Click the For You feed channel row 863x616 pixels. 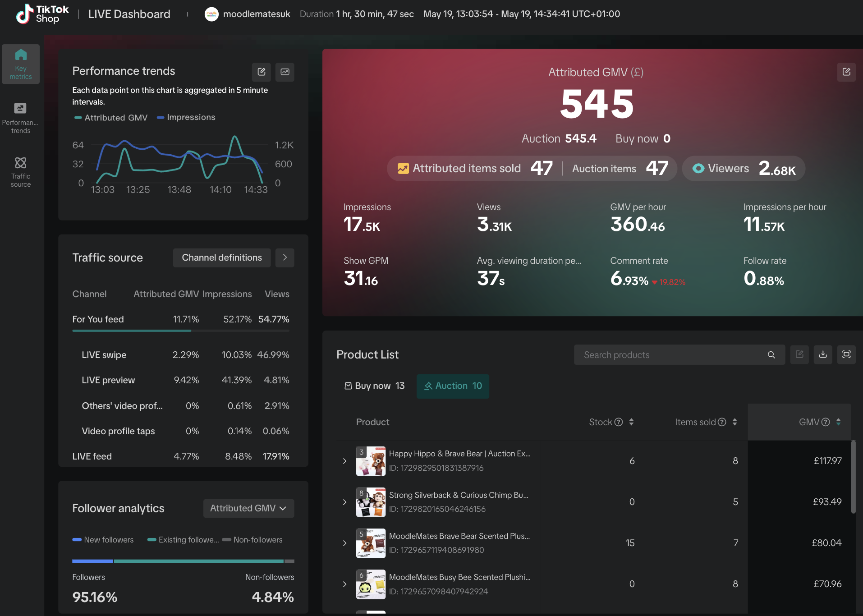(x=181, y=319)
